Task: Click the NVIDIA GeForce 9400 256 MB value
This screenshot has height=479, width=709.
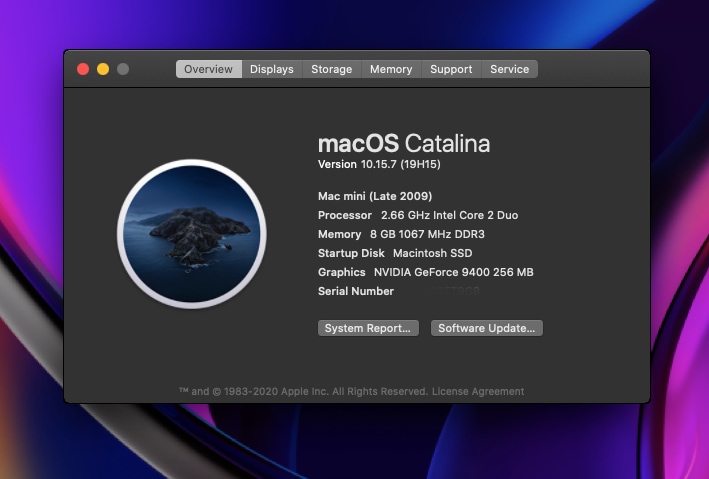Action: [454, 272]
